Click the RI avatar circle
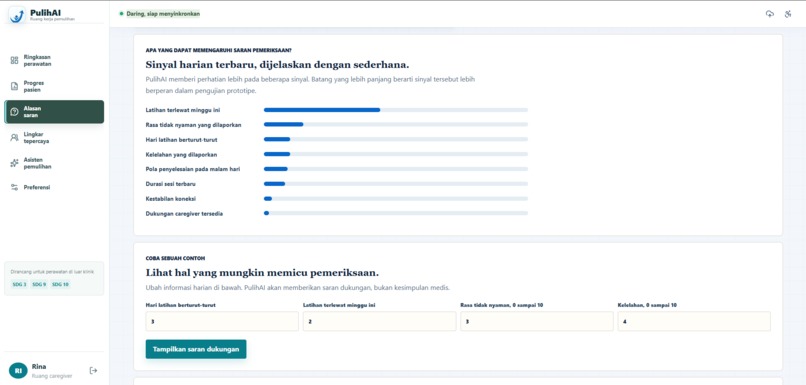The height and width of the screenshot is (385, 806). point(18,370)
